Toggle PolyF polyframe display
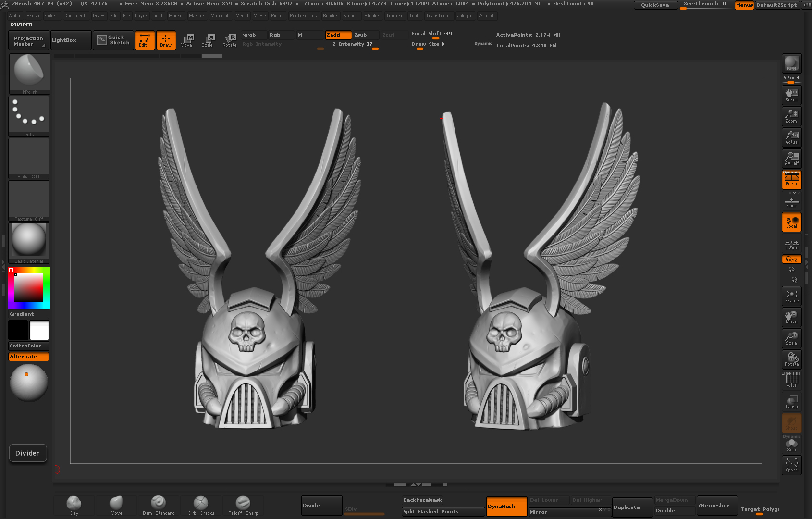This screenshot has height=519, width=812. (791, 381)
